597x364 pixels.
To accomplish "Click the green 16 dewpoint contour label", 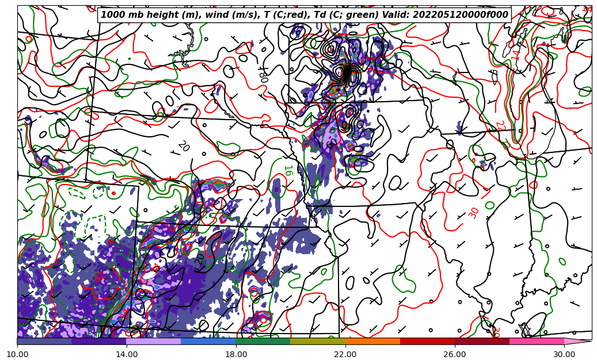I will click(287, 170).
